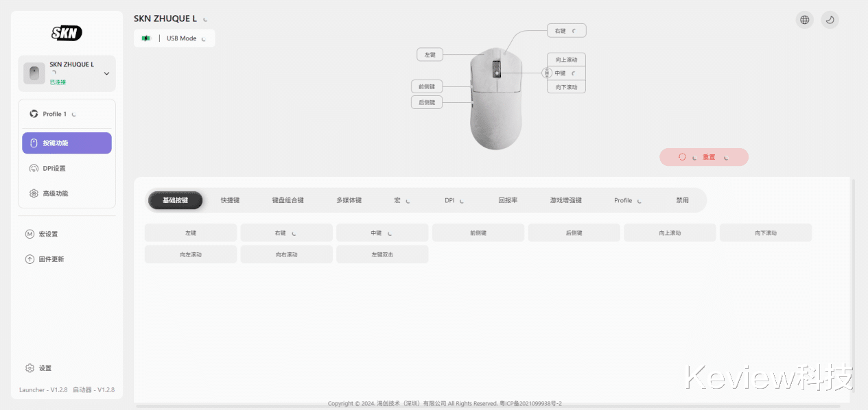Expand the SKN ZHUQUE L device dropdown
Viewport: 868px width, 410px height.
tap(106, 73)
